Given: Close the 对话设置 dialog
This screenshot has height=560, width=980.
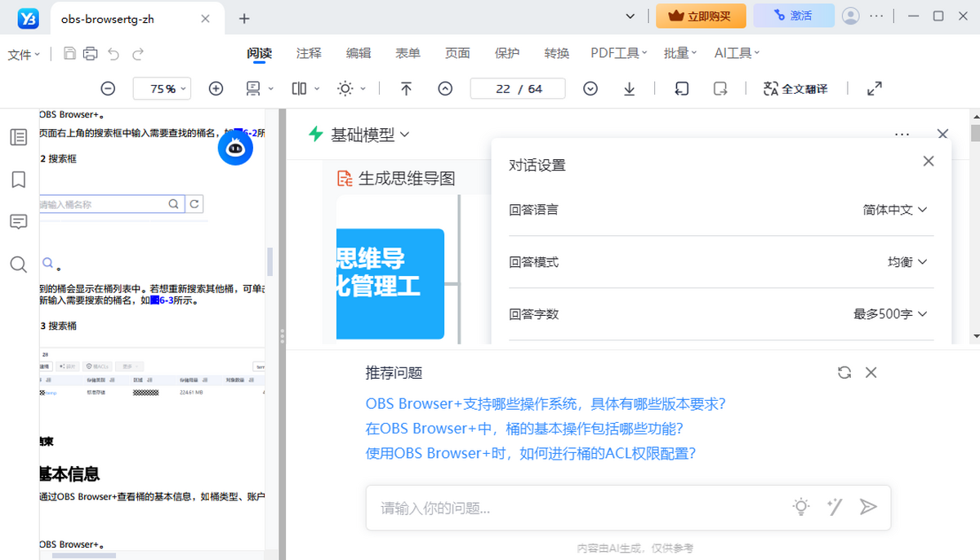Looking at the screenshot, I should tap(928, 162).
